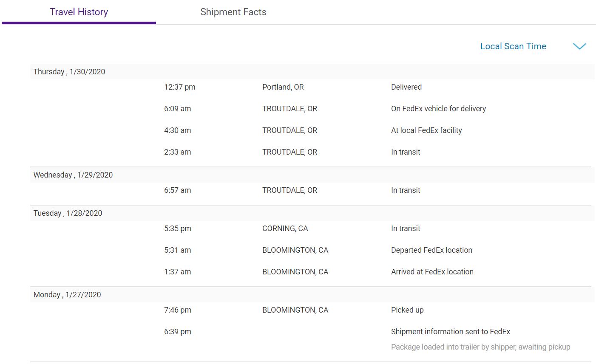Click the Delivered status entry
Image resolution: width=596 pixels, height=364 pixels.
coord(406,87)
